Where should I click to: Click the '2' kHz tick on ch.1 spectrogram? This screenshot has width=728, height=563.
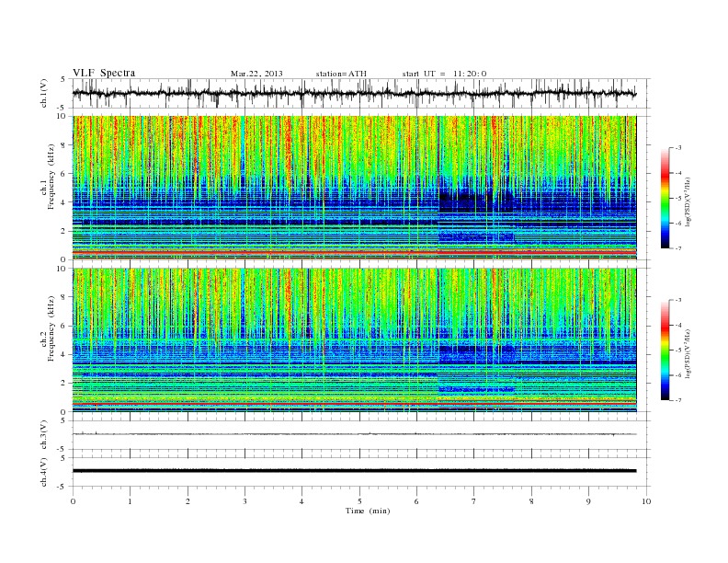pos(63,231)
